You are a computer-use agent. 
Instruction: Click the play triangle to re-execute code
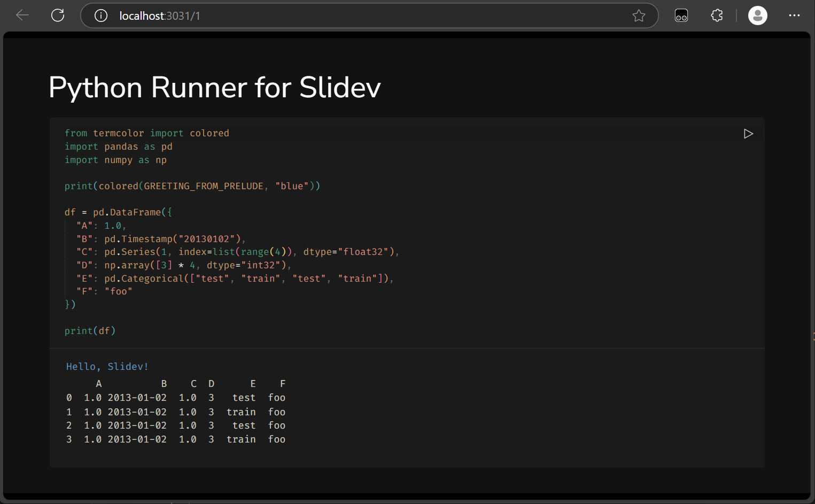[x=748, y=134]
